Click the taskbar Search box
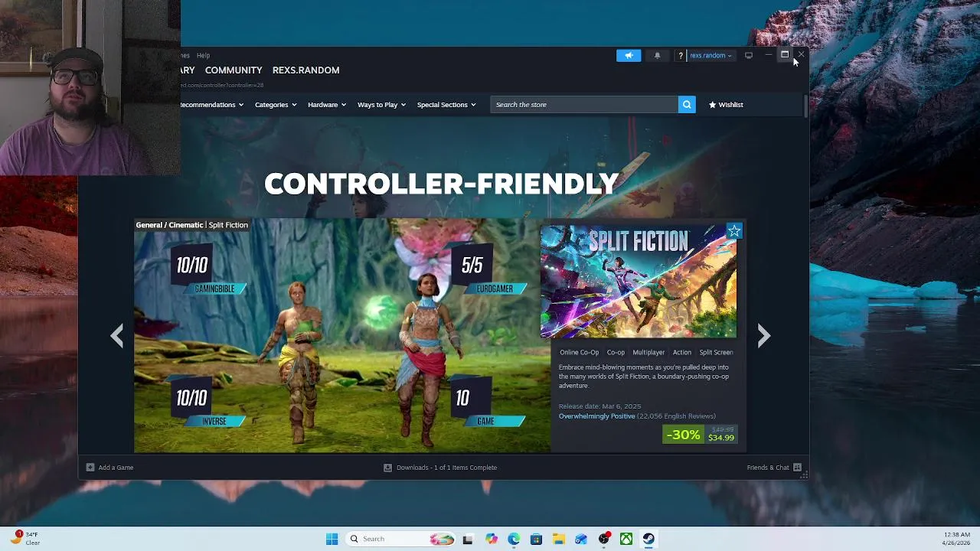The image size is (980, 551). pos(400,539)
